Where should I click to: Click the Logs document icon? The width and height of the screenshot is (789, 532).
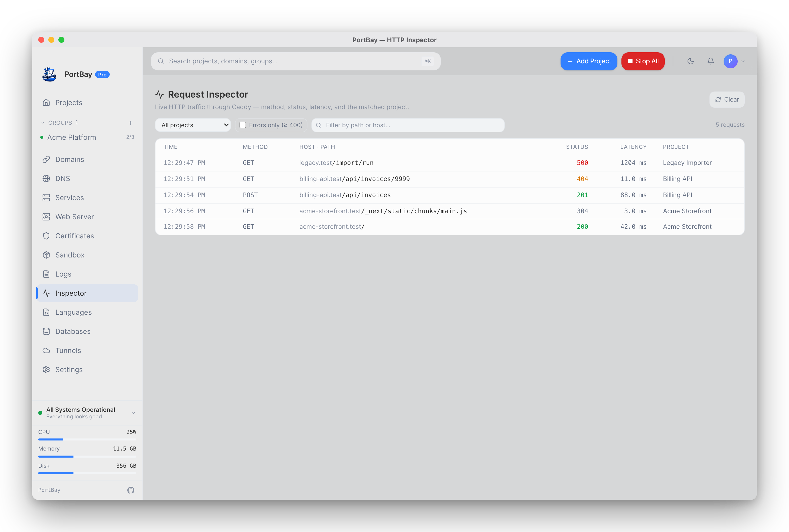tap(47, 274)
